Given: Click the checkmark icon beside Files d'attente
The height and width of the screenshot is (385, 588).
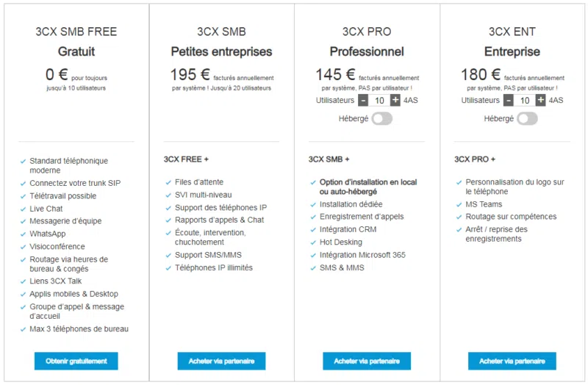Looking at the screenshot, I should tap(168, 182).
